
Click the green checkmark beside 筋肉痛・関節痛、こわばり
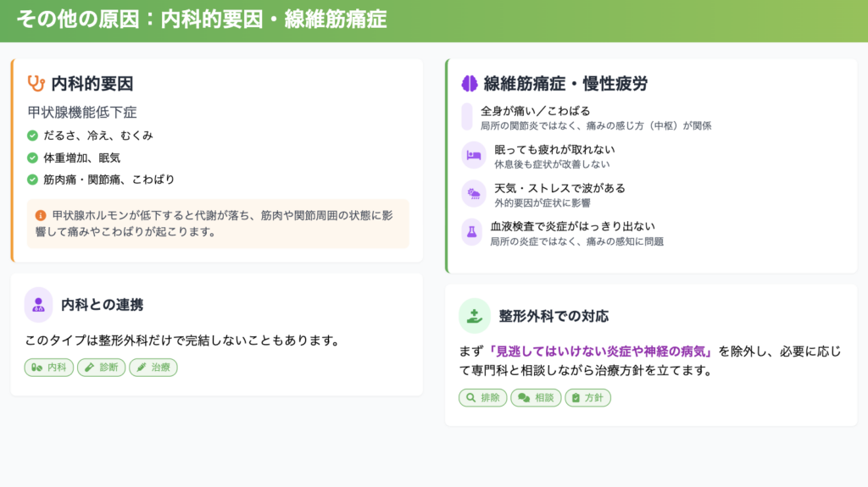click(32, 180)
